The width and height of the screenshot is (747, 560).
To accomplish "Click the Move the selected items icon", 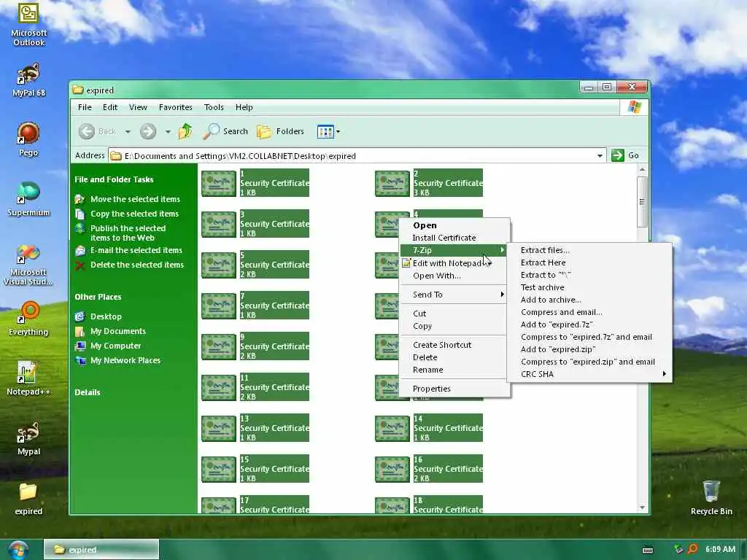I will (x=80, y=200).
